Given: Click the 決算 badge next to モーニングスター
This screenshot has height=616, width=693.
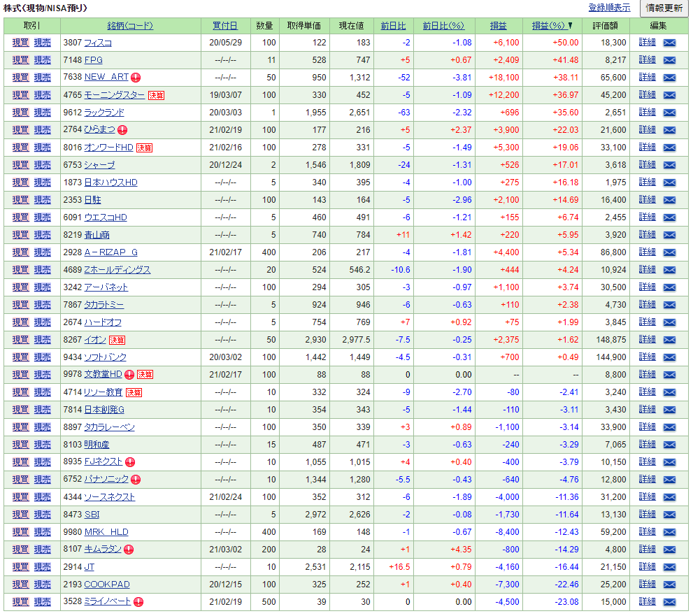Looking at the screenshot, I should click(156, 96).
